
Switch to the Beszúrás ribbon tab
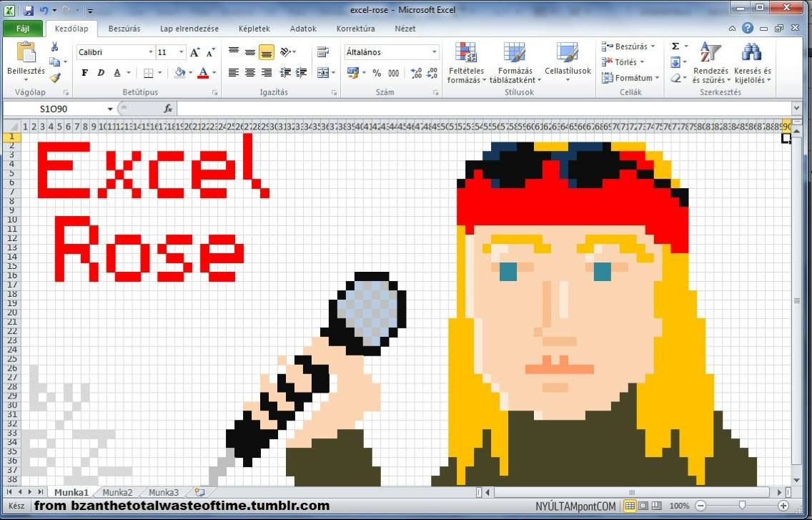[x=124, y=29]
